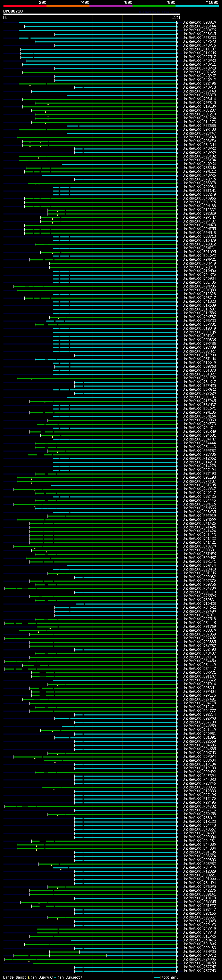
Task: Click the red 20% identity legend segment
Action: click(x=25, y=7)
